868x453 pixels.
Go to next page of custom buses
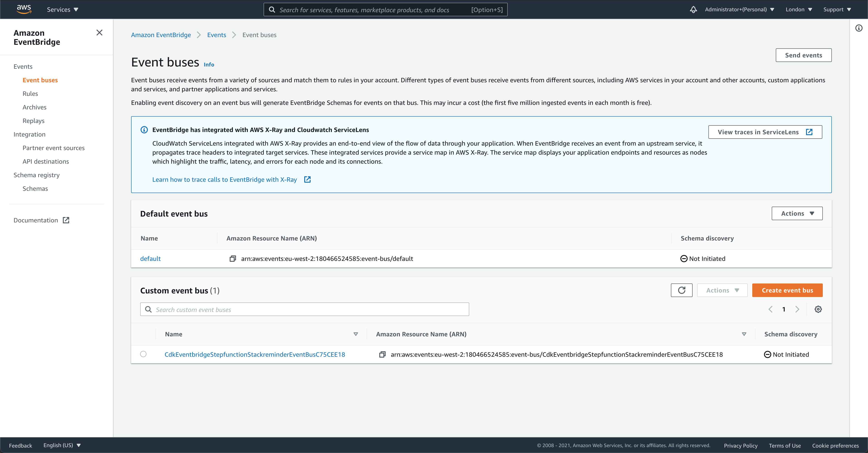[x=797, y=309]
